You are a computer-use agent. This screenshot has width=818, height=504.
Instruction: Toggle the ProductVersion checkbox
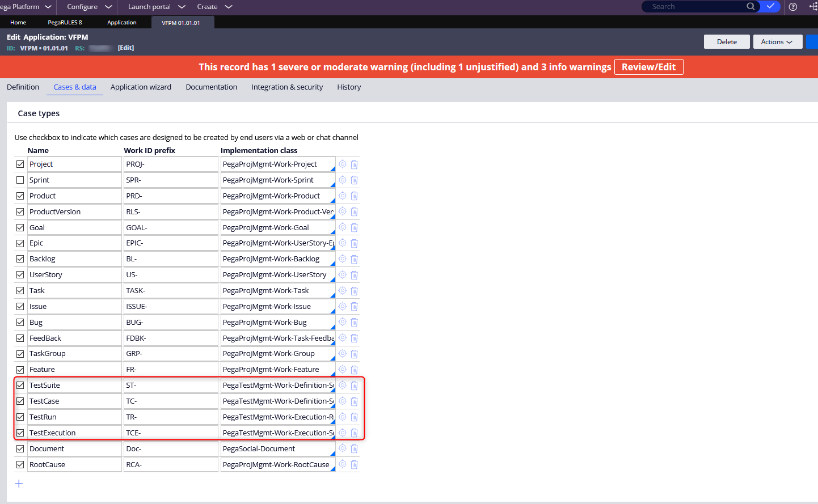pos(20,212)
